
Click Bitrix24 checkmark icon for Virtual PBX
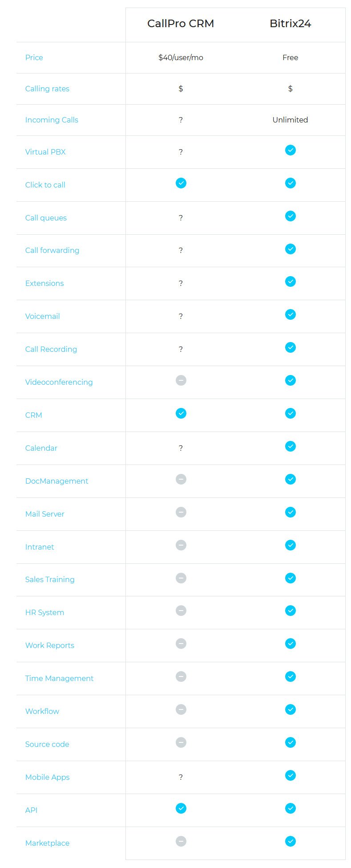(290, 150)
